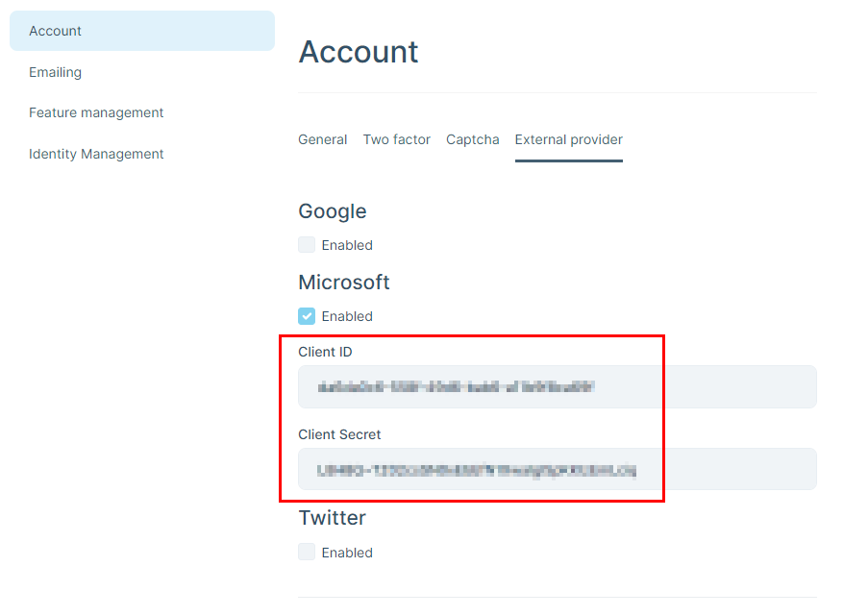Click the Twitter section heading
This screenshot has width=868, height=616.
click(332, 518)
